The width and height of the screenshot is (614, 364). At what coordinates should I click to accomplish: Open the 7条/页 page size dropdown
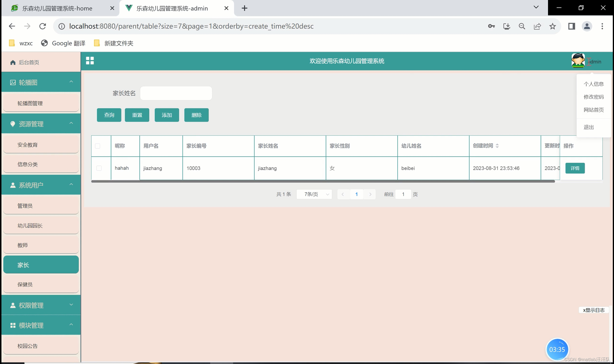click(x=314, y=194)
